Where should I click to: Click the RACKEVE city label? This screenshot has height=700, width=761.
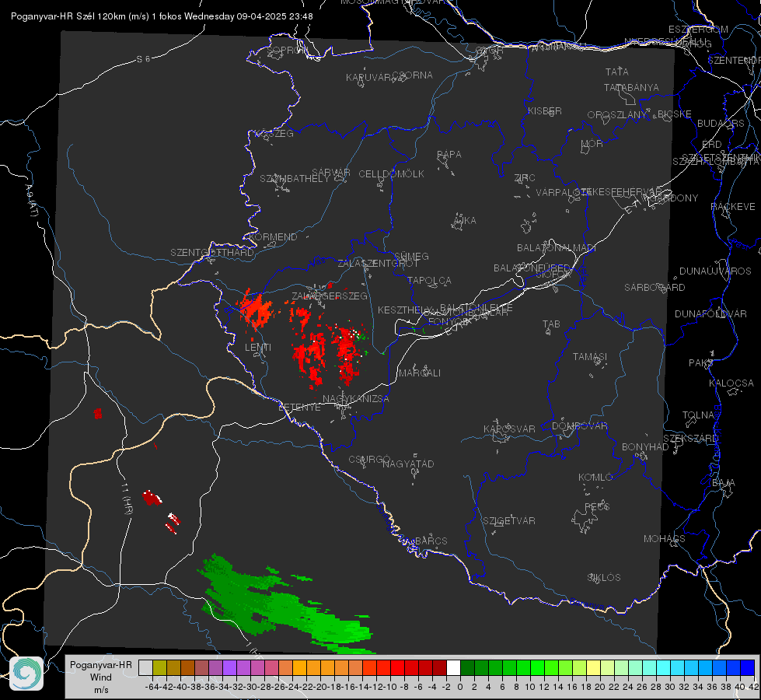(x=733, y=207)
